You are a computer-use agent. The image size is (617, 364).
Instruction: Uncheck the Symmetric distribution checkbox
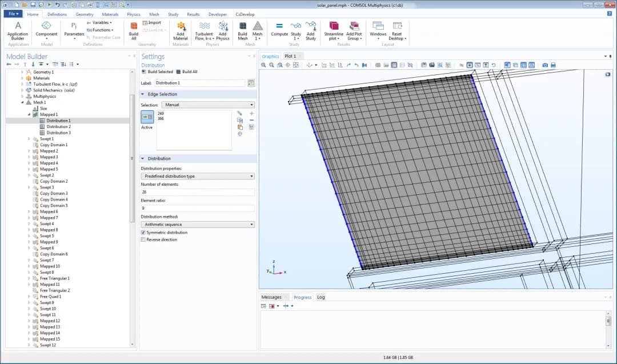click(x=143, y=233)
